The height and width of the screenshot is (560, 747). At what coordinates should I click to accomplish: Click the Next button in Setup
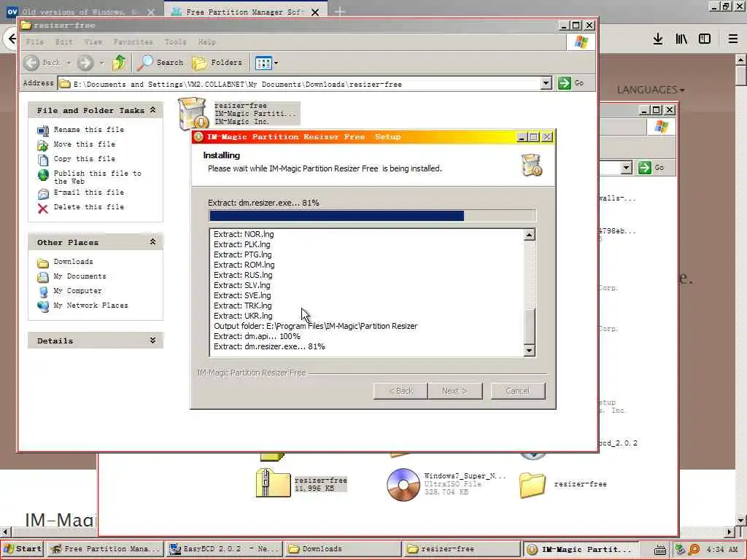(454, 391)
